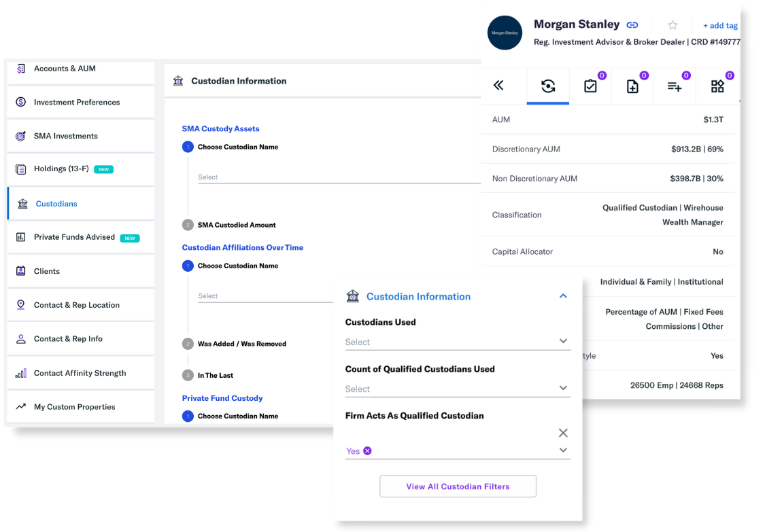The width and height of the screenshot is (782, 532).
Task: Open the Private Fund Custody section link
Action: point(222,398)
